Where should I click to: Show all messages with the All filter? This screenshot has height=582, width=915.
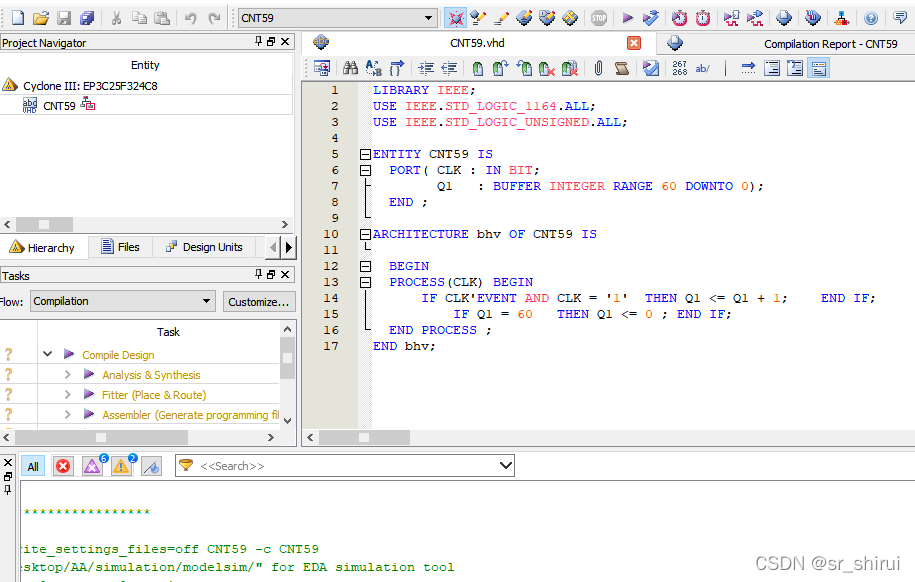[x=33, y=466]
